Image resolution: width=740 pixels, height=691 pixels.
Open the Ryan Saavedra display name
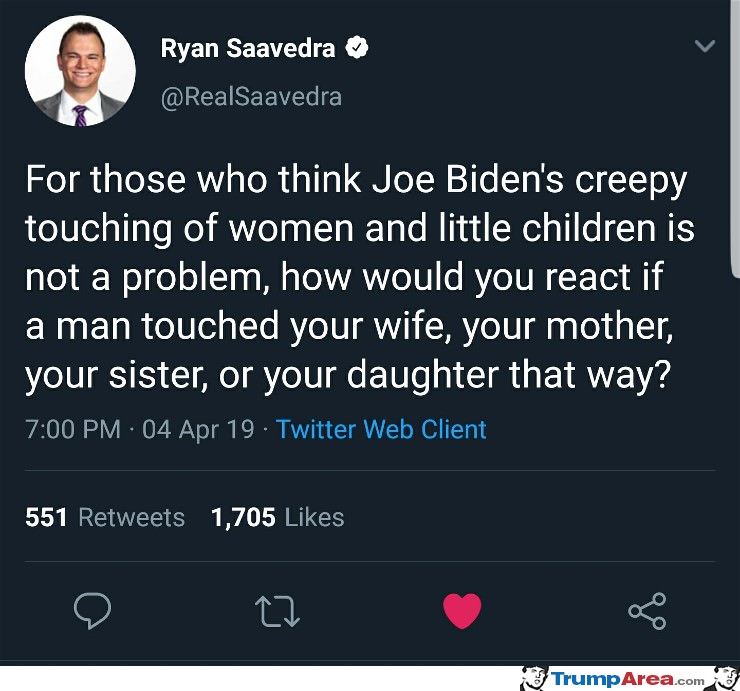point(248,48)
